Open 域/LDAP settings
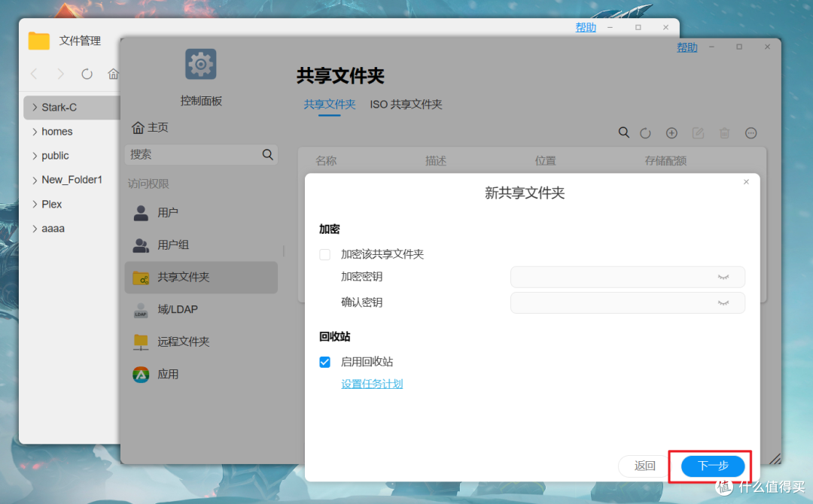 coord(201,310)
